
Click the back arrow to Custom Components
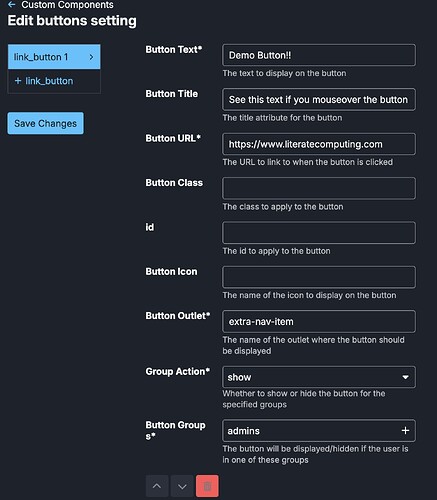coord(11,4)
